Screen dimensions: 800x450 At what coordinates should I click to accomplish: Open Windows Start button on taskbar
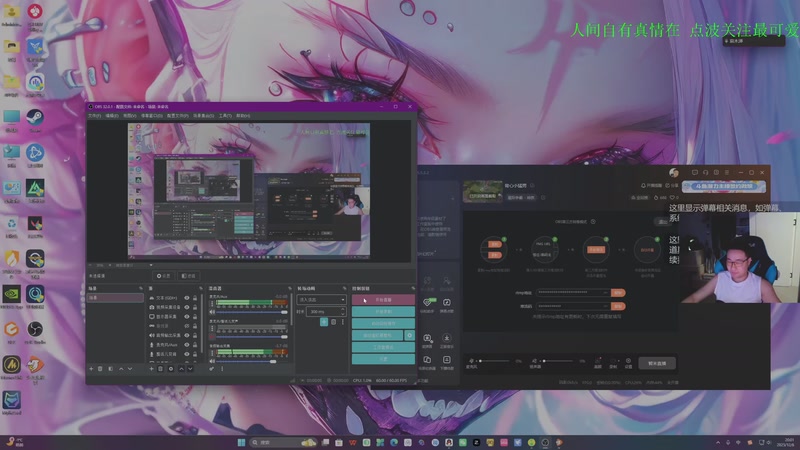[x=241, y=442]
